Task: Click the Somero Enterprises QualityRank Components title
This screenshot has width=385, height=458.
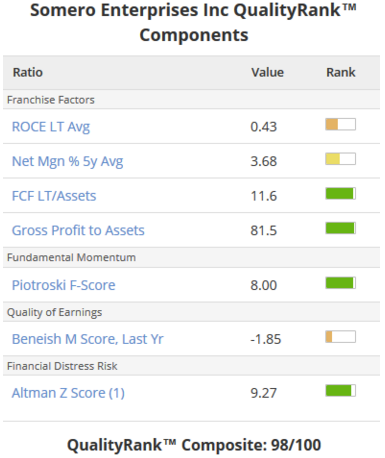Action: pos(193,22)
